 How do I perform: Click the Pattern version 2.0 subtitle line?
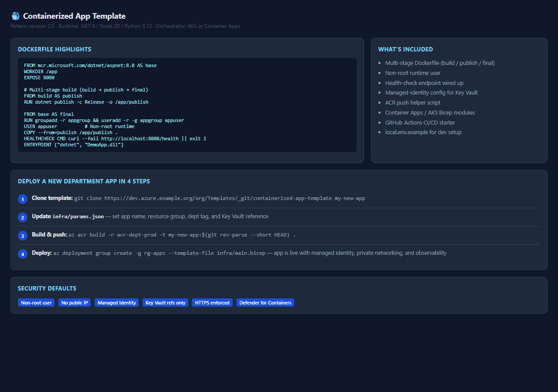[126, 26]
